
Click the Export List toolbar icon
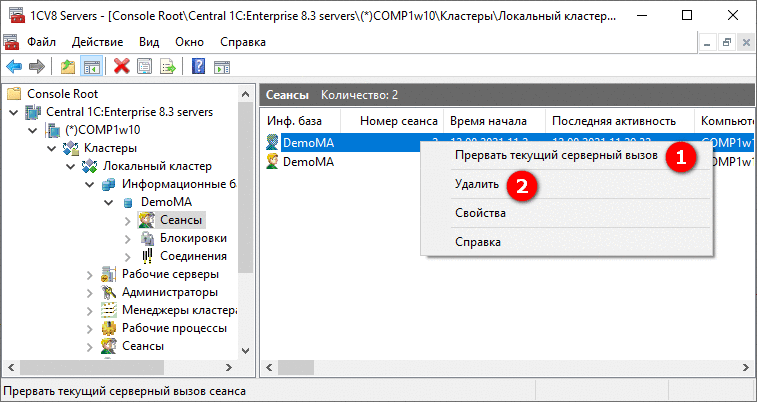(168, 66)
